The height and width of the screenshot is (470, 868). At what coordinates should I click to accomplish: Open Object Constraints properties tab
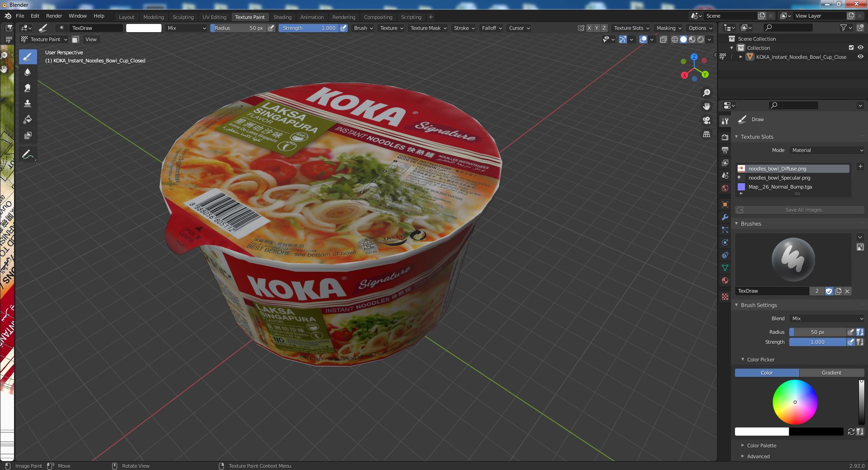(x=725, y=255)
